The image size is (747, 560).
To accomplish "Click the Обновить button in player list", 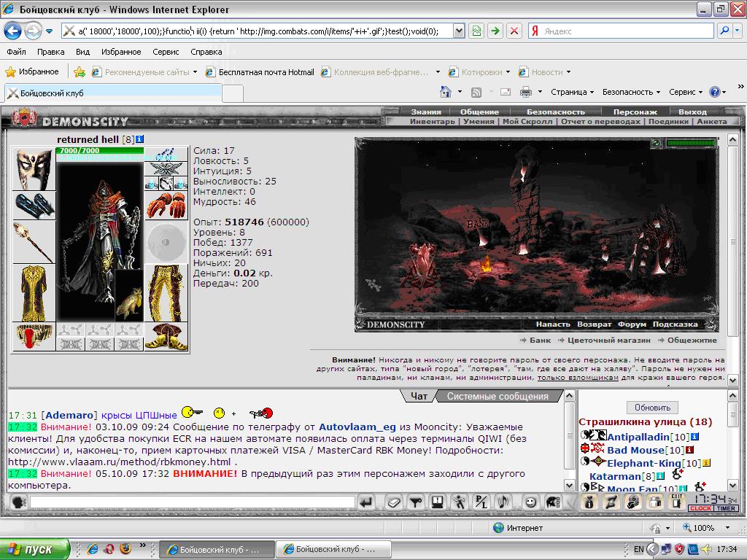I will [652, 408].
